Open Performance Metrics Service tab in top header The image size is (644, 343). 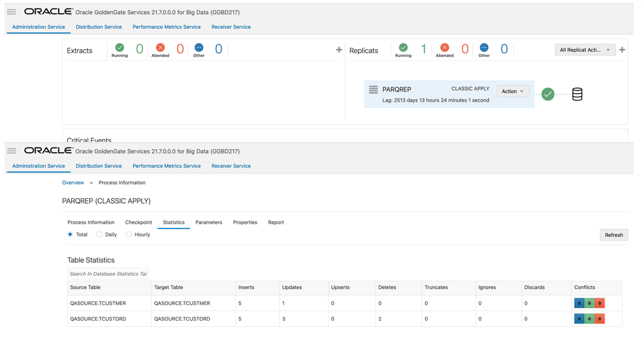pos(167,27)
